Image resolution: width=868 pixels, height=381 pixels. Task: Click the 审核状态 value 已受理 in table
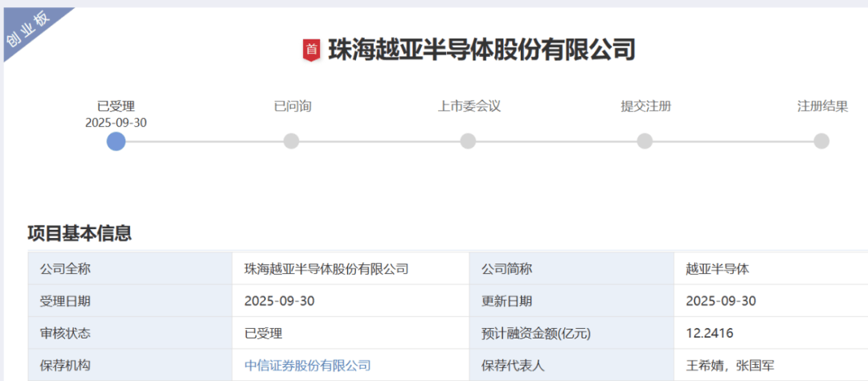point(264,333)
